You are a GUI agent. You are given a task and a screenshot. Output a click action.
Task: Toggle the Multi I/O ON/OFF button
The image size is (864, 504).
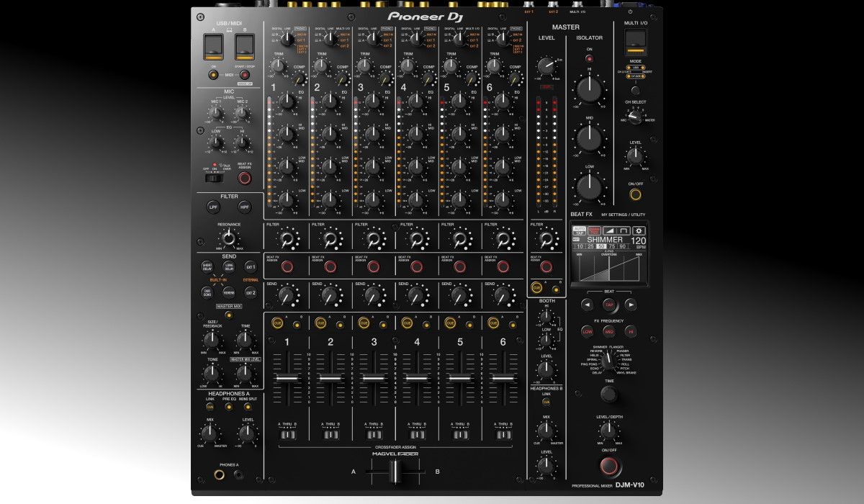[x=635, y=194]
